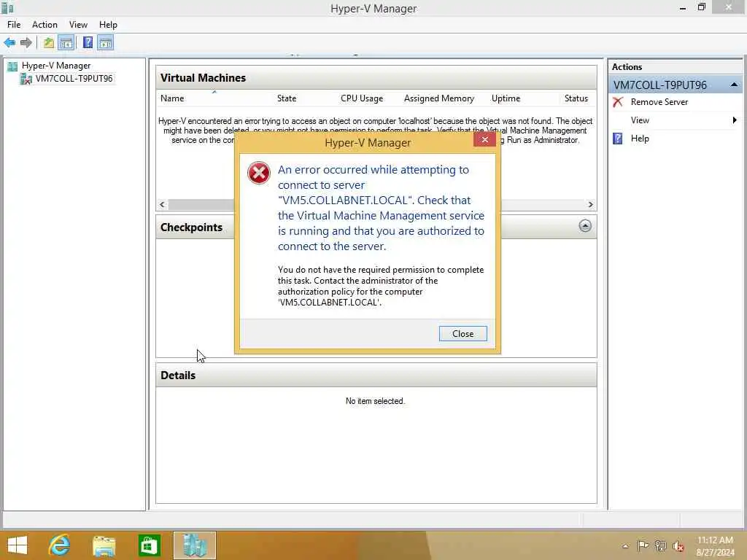
Task: Click Help link in Actions pane
Action: (x=640, y=139)
